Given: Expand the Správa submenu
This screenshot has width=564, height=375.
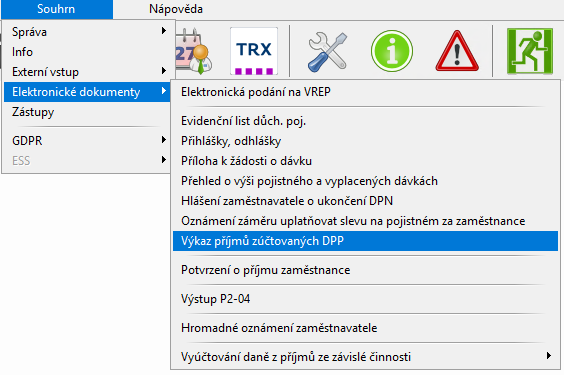Looking at the screenshot, I should pos(87,32).
